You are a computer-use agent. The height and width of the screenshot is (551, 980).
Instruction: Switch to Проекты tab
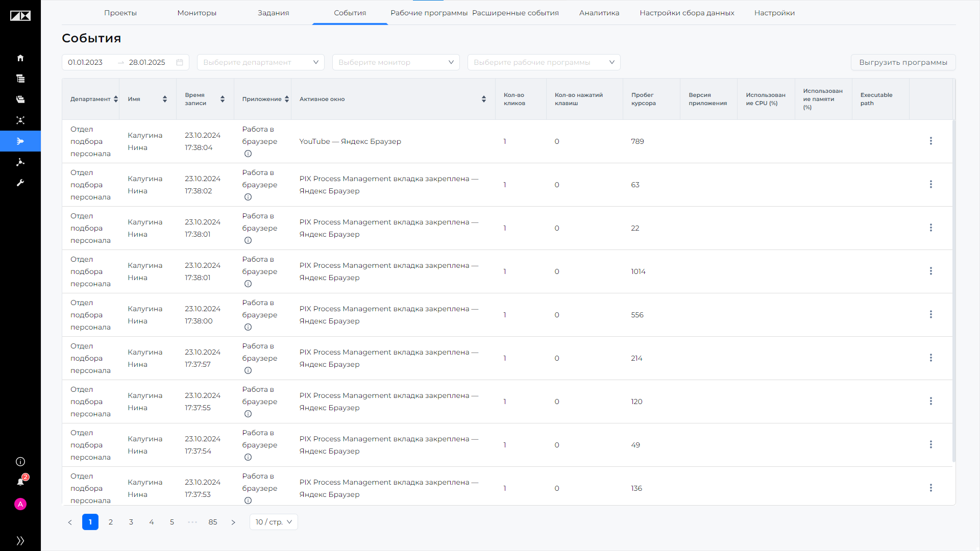(x=120, y=13)
